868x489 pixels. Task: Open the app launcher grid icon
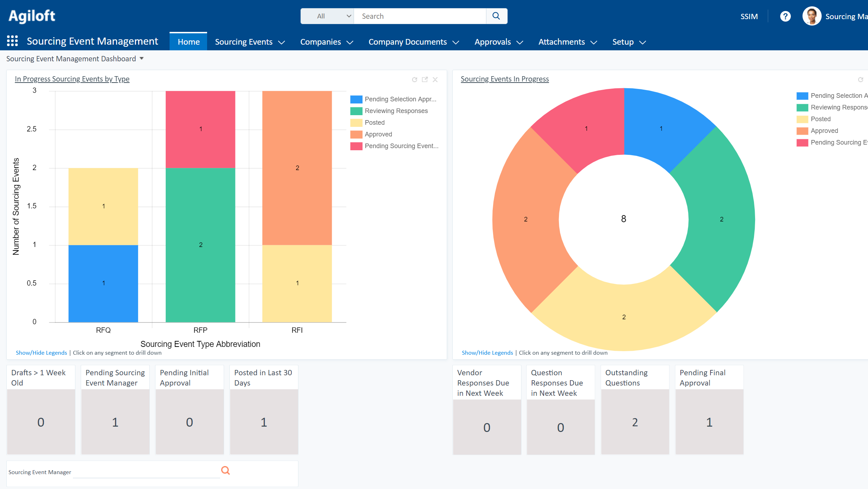(x=12, y=41)
